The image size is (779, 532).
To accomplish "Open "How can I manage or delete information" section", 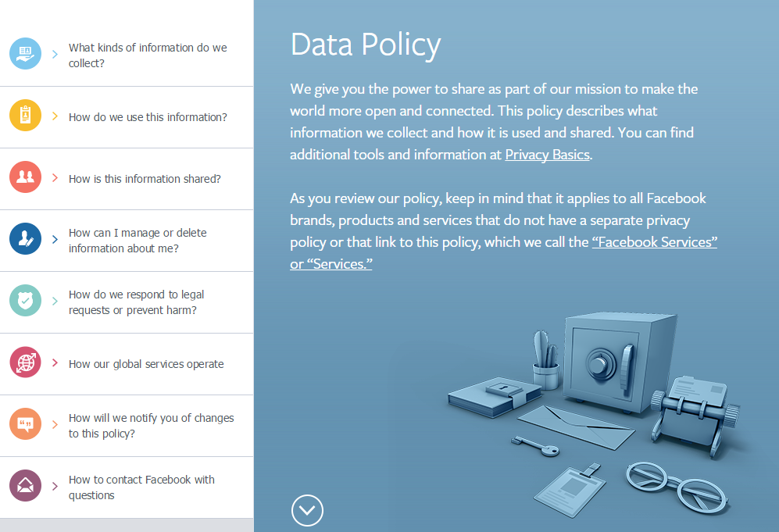I will tap(138, 241).
